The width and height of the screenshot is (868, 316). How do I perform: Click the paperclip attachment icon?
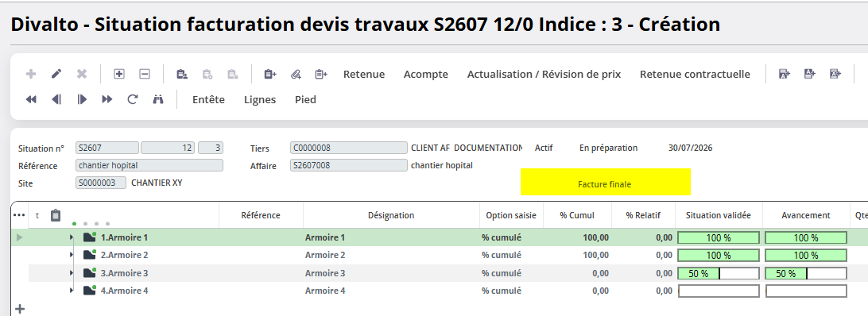pos(296,74)
